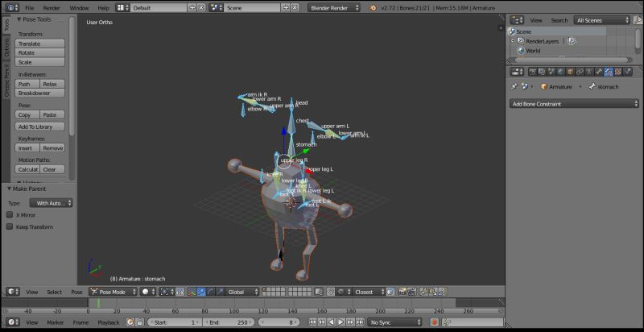Click the Insert keyframes button
Viewport: 644px width, 332px height.
coord(27,148)
